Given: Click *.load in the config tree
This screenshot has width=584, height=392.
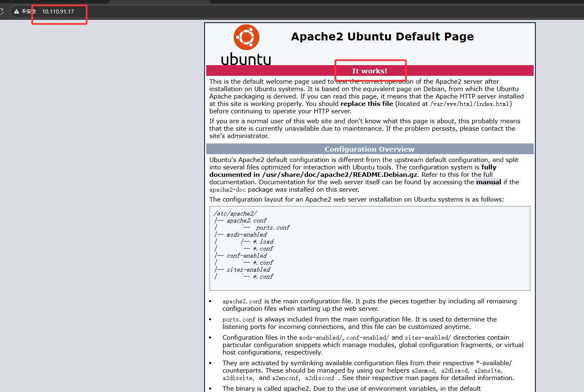Looking at the screenshot, I should coord(263,242).
